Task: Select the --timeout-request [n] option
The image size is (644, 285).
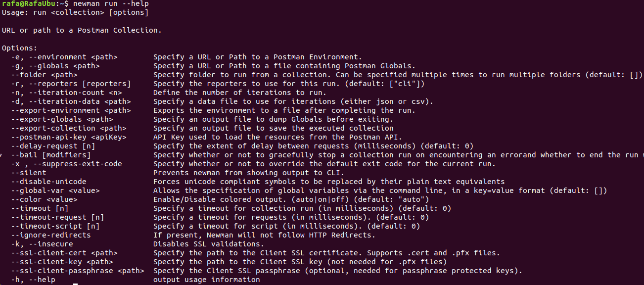Action: (x=57, y=217)
